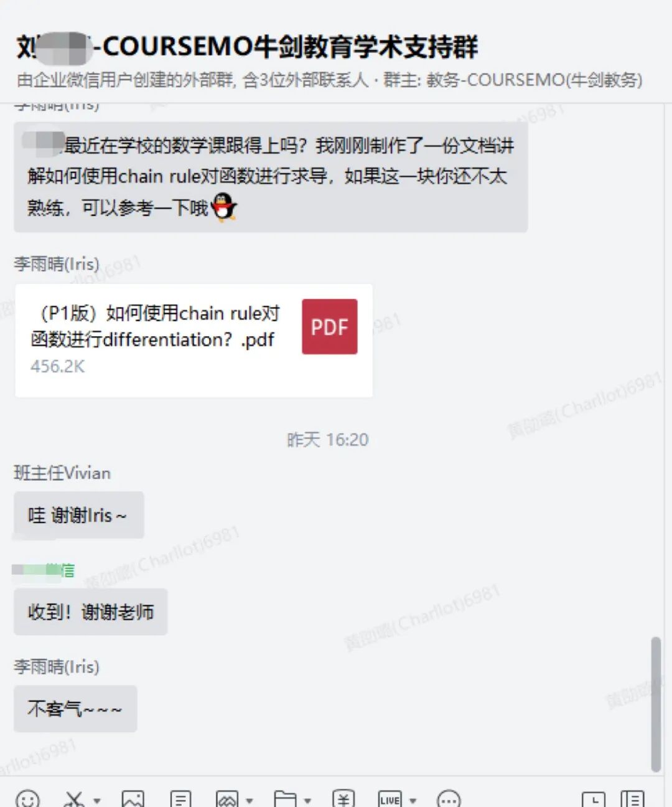Viewport: 672px width, 807px height.
Task: Click the yen payment icon
Action: pyautogui.click(x=343, y=800)
